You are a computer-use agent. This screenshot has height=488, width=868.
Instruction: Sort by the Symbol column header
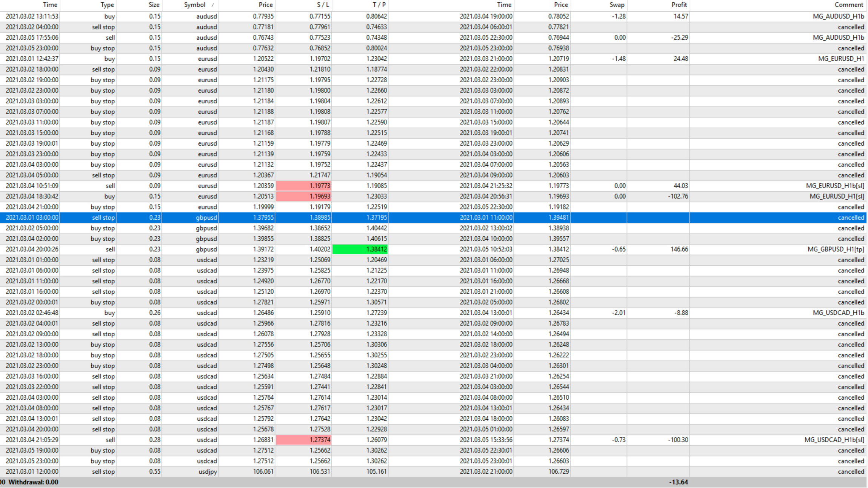point(194,5)
